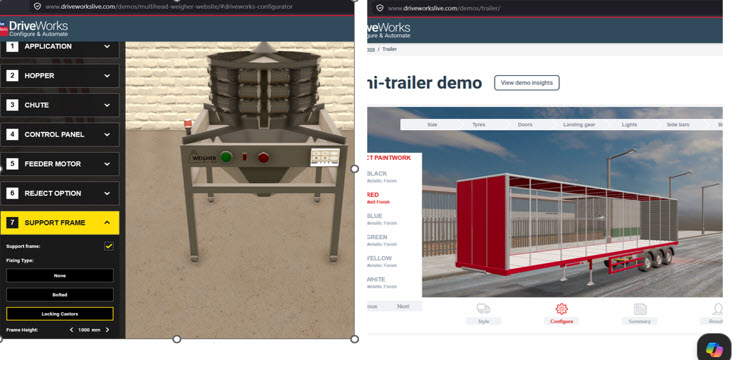The image size is (732, 375).
Task: Click the security shield icon in weigher address bar
Action: 37,7
